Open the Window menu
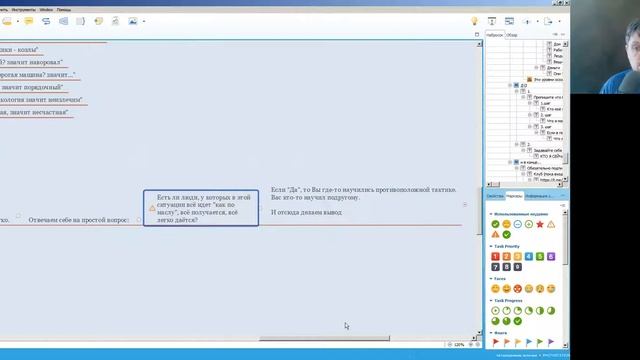 (46, 9)
